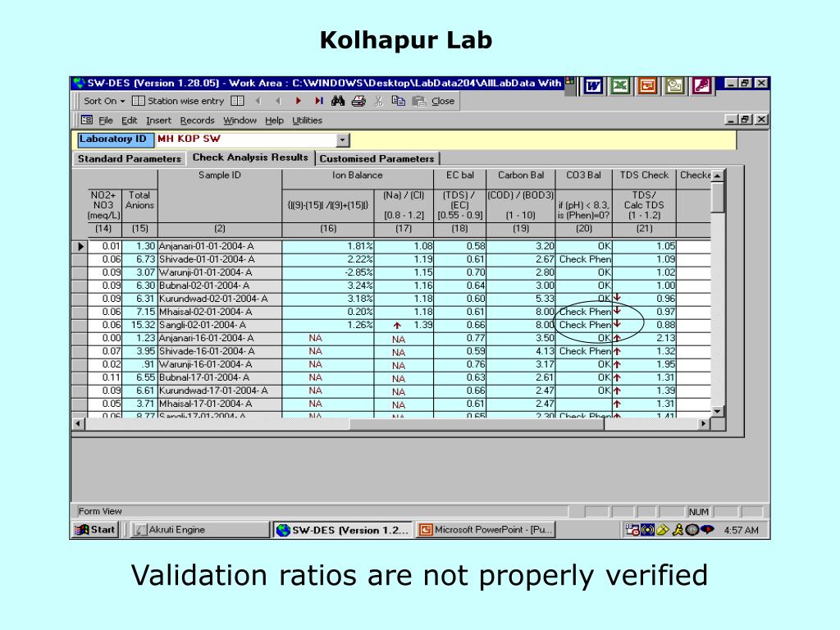
Task: Open the Sort On dropdown
Action: pyautogui.click(x=104, y=101)
